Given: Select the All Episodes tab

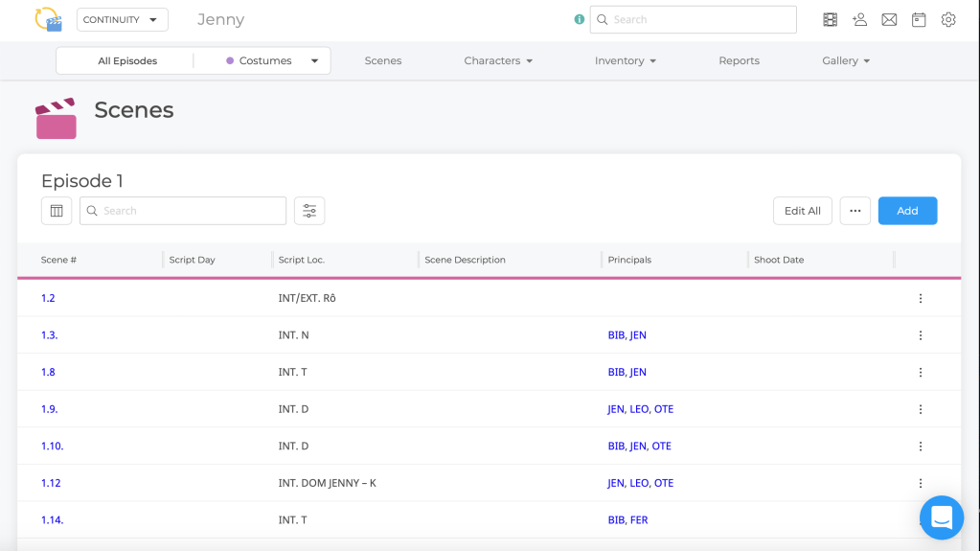Looking at the screenshot, I should [127, 60].
